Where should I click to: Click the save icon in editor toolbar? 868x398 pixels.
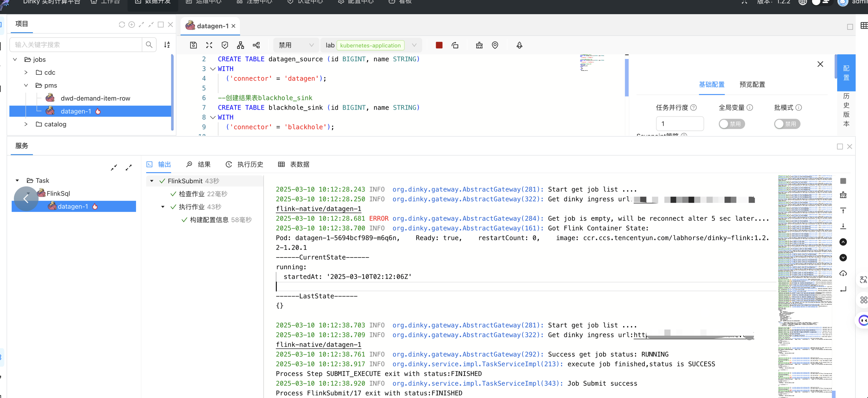click(193, 45)
